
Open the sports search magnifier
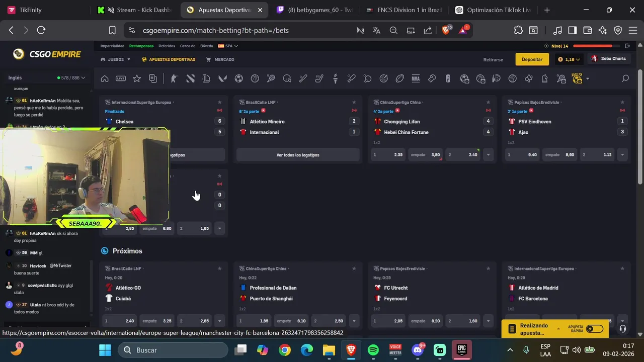625,78
